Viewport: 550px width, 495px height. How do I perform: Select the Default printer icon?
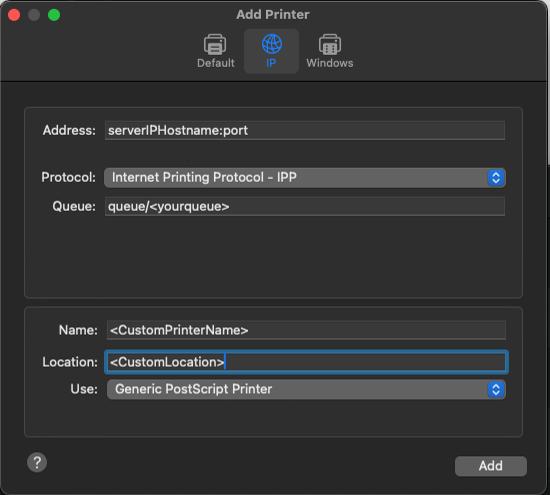215,45
